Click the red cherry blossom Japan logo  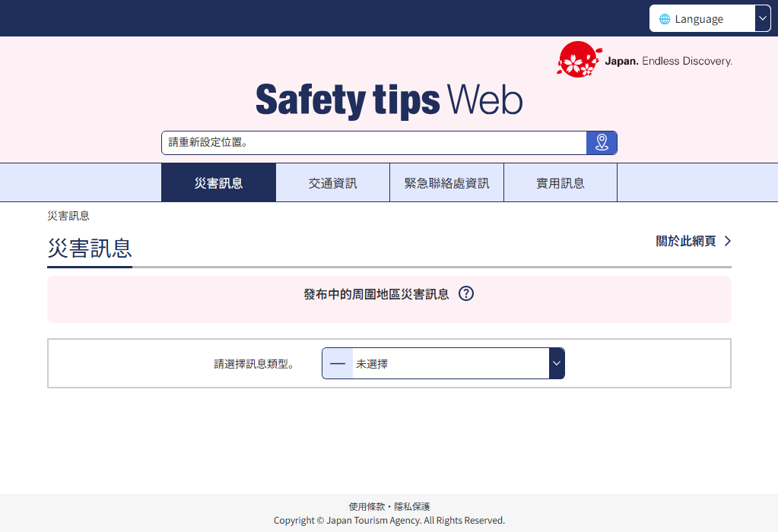(580, 59)
